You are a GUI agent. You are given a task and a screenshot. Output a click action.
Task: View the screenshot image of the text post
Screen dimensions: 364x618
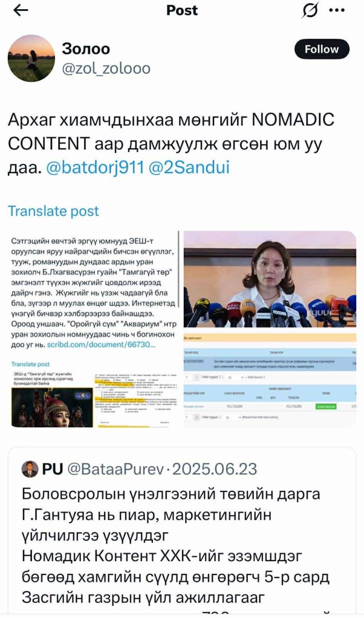pos(93,329)
